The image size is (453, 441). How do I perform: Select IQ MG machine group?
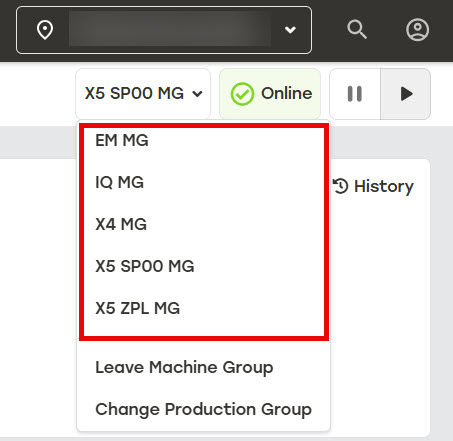pyautogui.click(x=204, y=182)
